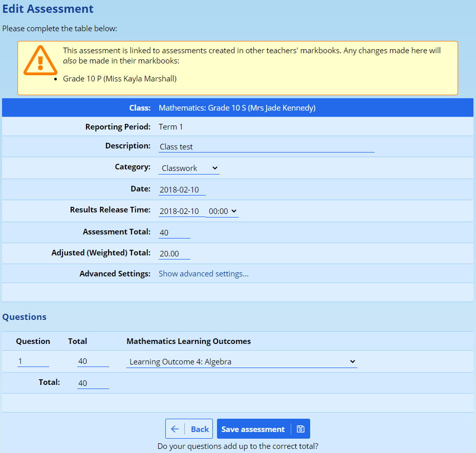The width and height of the screenshot is (476, 453).
Task: Click the Description field containing Class test
Action: pos(266,146)
